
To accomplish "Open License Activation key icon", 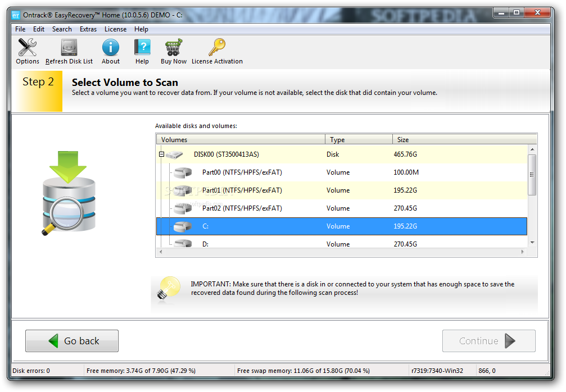I will [217, 47].
